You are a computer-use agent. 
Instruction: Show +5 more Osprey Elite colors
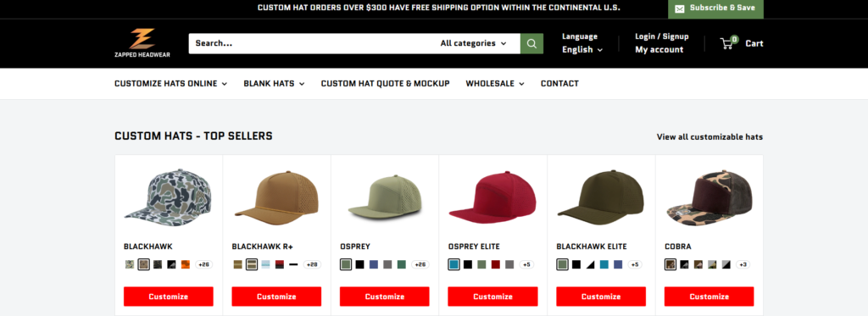(x=526, y=264)
